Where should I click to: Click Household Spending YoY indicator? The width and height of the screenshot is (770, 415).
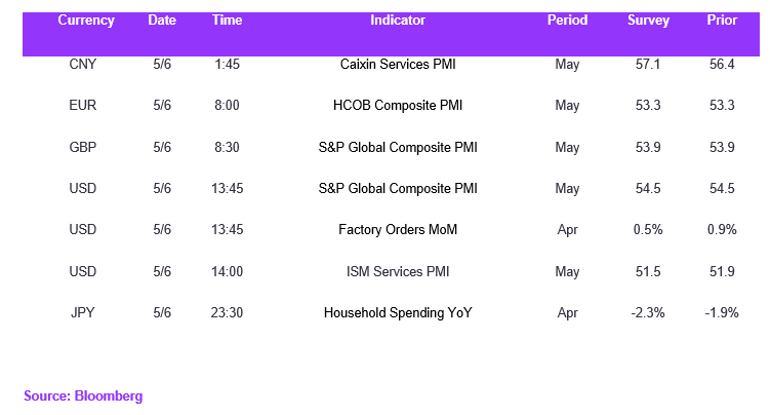point(398,313)
